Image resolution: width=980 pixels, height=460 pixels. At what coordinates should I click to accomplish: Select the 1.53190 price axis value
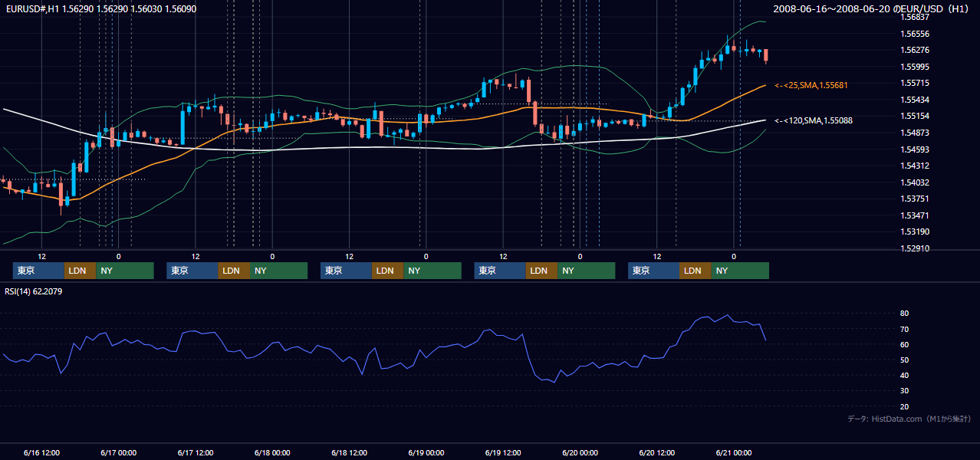coord(915,232)
